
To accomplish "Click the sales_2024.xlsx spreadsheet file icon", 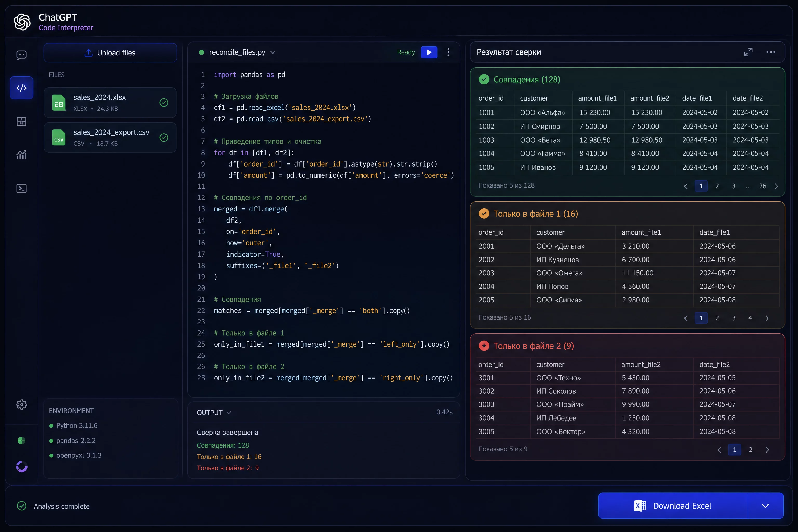I will pyautogui.click(x=59, y=102).
